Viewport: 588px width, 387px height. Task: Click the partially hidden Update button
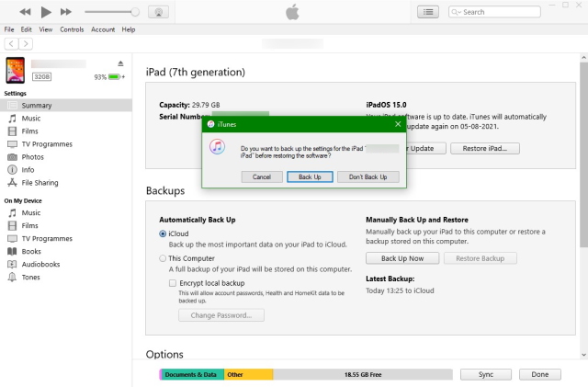pyautogui.click(x=426, y=148)
